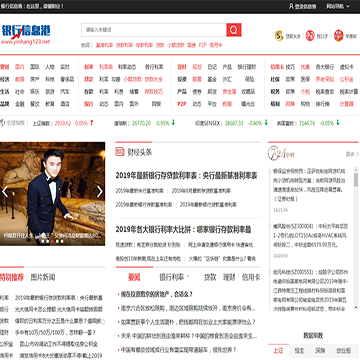Click the 7×24小时 clock logo

pyautogui.click(x=281, y=153)
